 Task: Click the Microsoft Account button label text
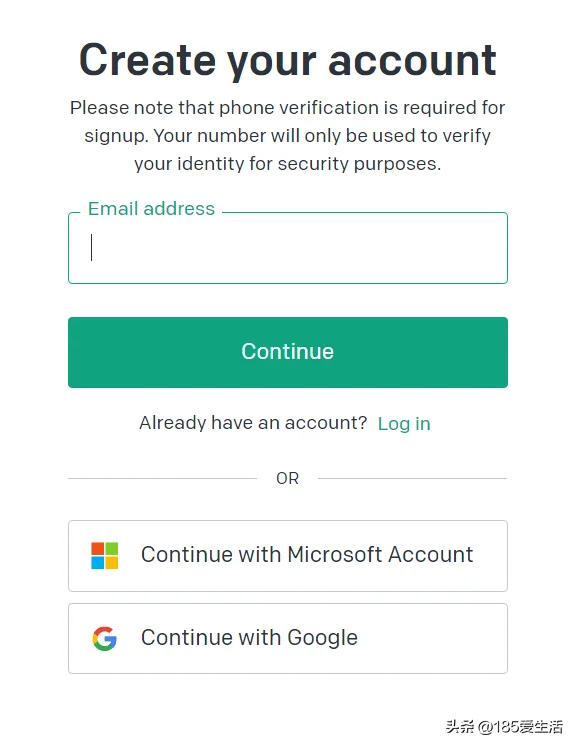(307, 555)
